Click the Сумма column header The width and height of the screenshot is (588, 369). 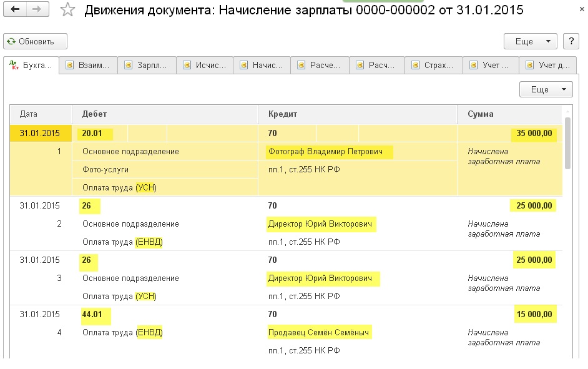click(x=509, y=114)
